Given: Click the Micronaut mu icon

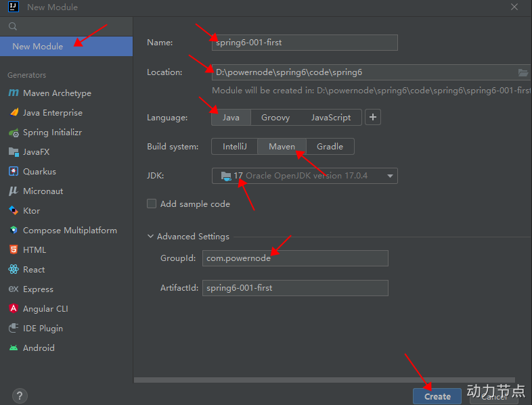Looking at the screenshot, I should click(14, 191).
